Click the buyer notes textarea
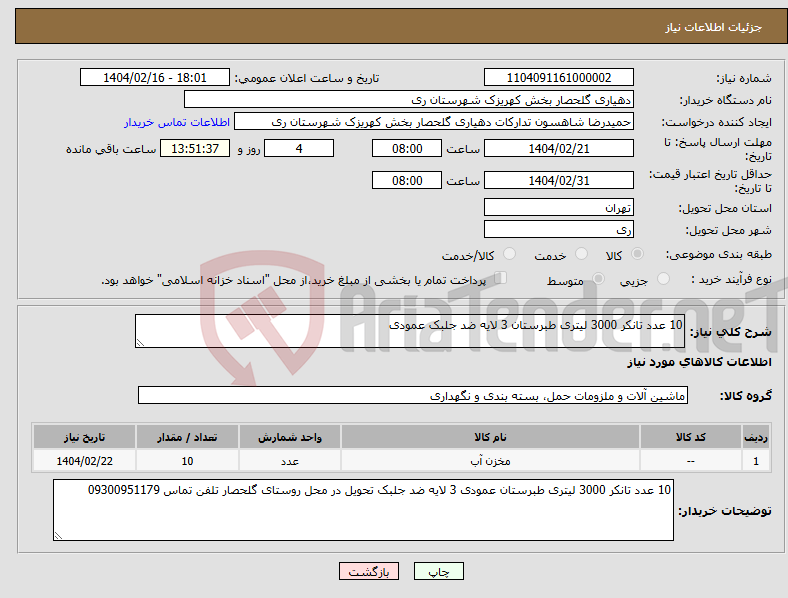Viewport: 788px width, 598px height. (x=363, y=510)
